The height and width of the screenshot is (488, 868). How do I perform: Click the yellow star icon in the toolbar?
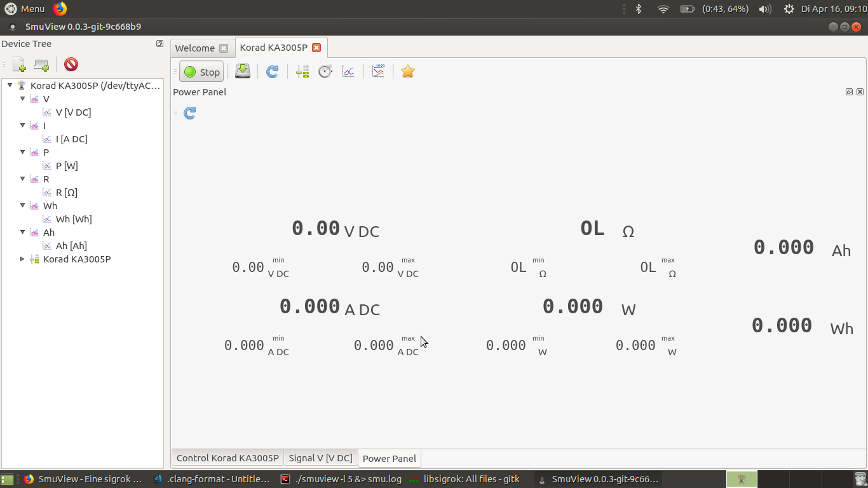click(x=408, y=72)
